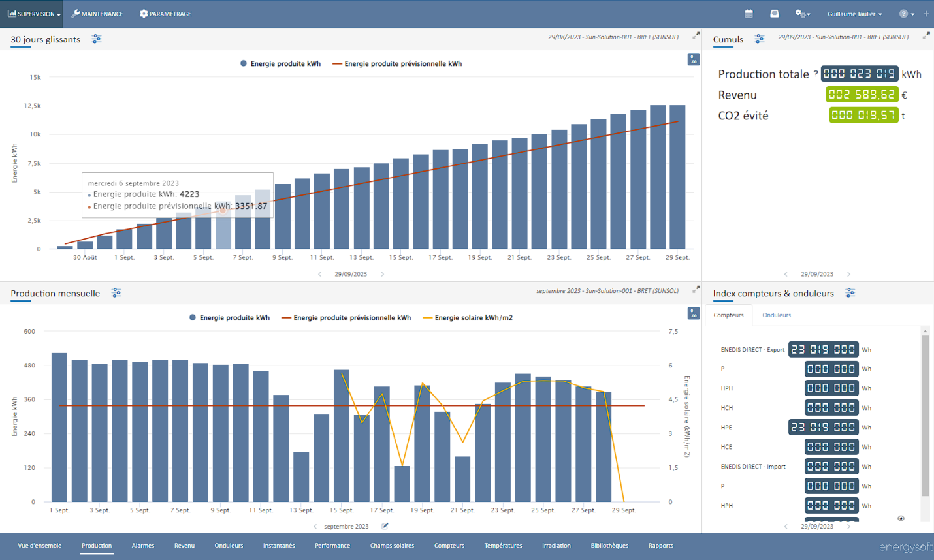The height and width of the screenshot is (560, 934).
Task: Click the counters list vertical scrollbar
Action: (x=924, y=418)
